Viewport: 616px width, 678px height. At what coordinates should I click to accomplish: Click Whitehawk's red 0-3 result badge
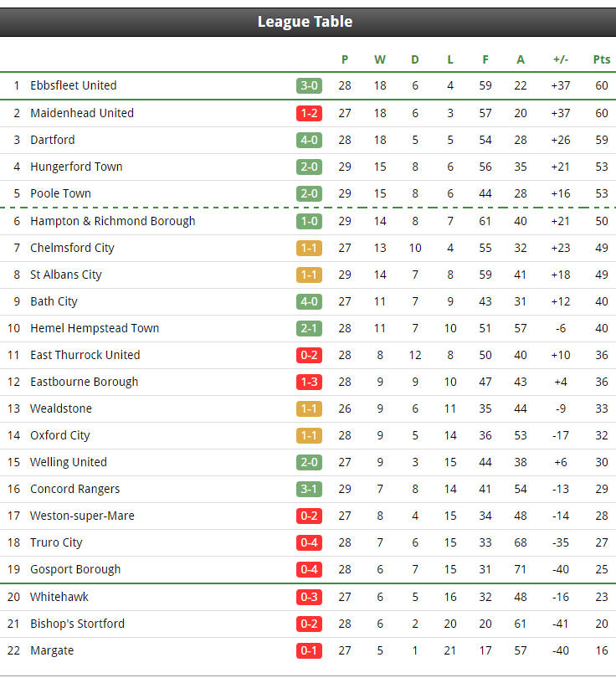309,597
